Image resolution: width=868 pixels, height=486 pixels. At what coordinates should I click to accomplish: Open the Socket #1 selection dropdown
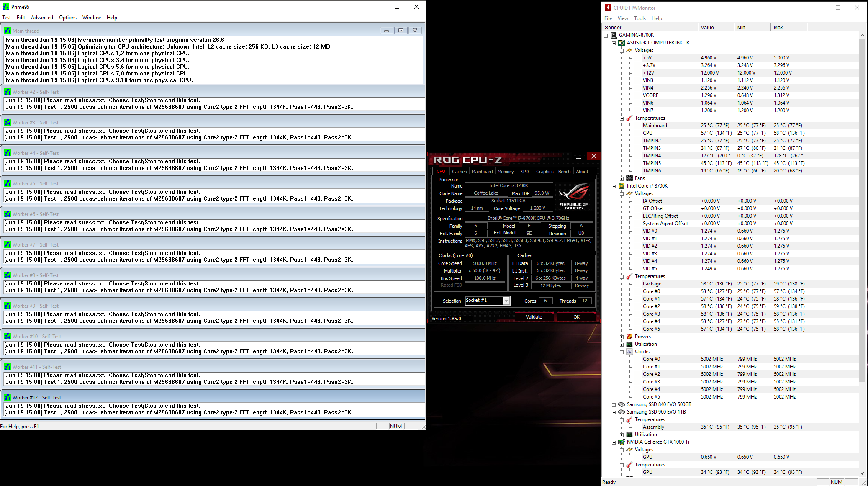[506, 301]
